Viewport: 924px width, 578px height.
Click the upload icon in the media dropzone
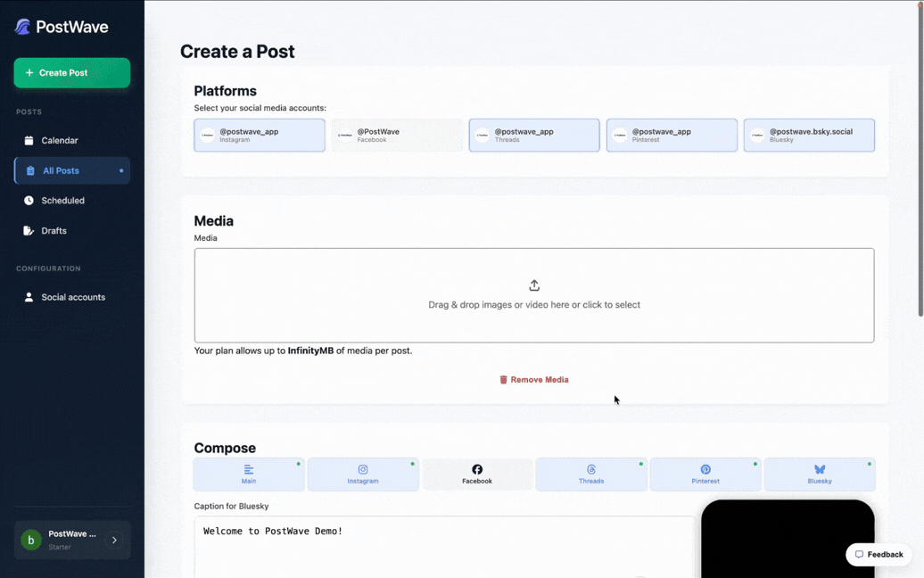point(534,285)
